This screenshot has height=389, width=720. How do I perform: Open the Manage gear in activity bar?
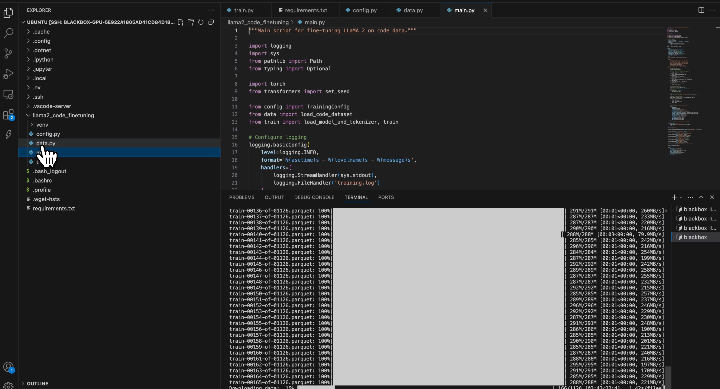coord(8,385)
